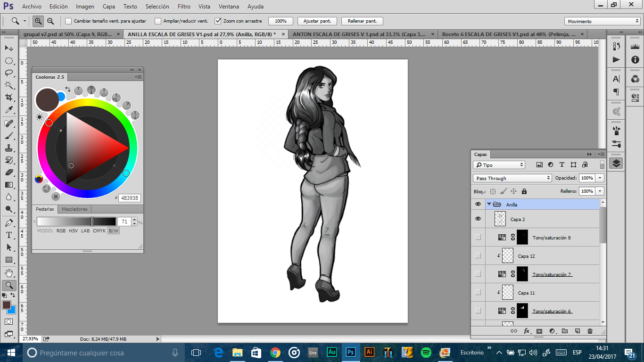The height and width of the screenshot is (362, 644).
Task: Select the Crop tool
Action: pyautogui.click(x=9, y=98)
